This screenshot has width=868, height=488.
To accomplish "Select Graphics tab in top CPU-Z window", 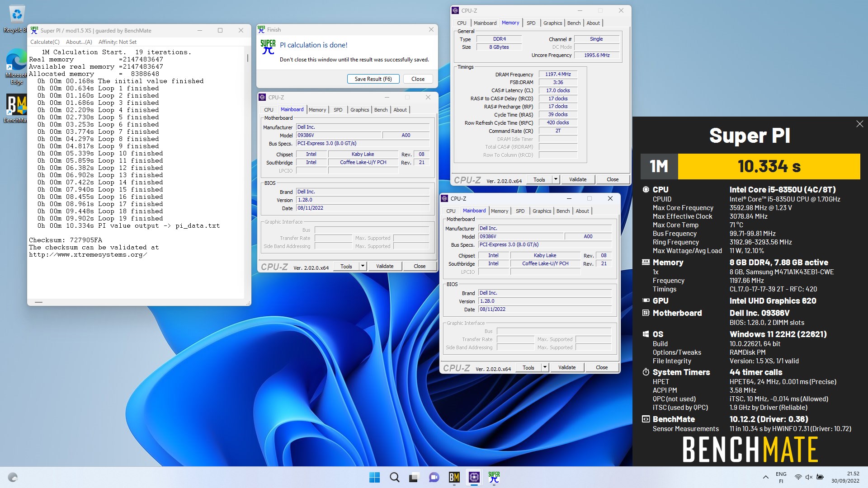I will [x=552, y=23].
